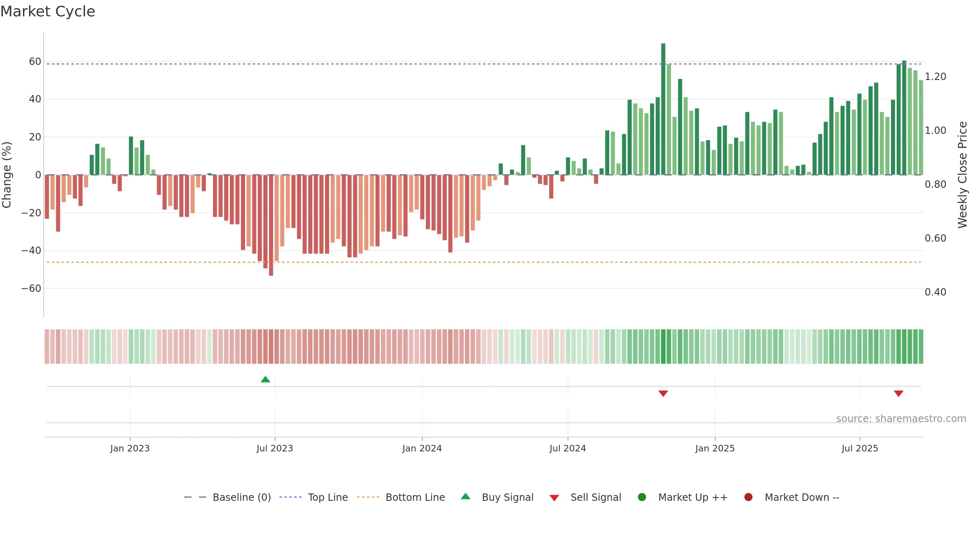
Task: Click the sell signal marker near late 2024
Action: pyautogui.click(x=663, y=393)
